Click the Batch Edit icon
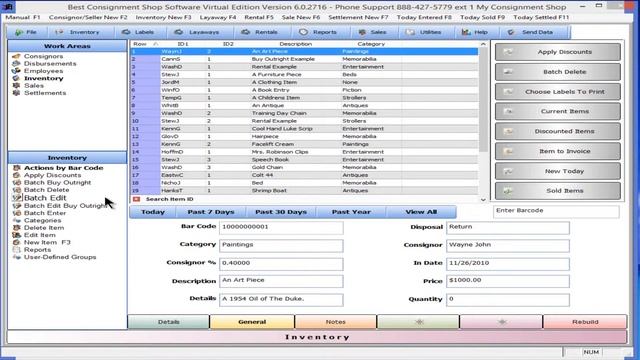The image size is (640, 360). [16, 198]
